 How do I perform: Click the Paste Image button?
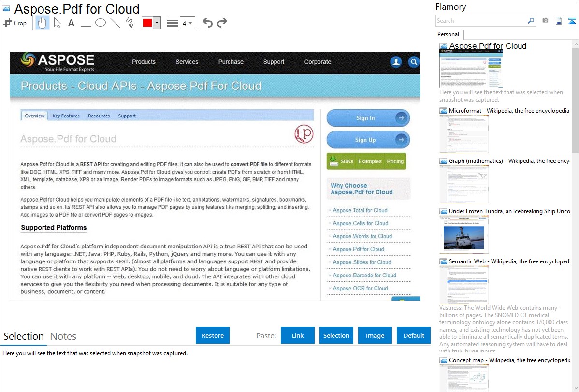[x=375, y=335]
